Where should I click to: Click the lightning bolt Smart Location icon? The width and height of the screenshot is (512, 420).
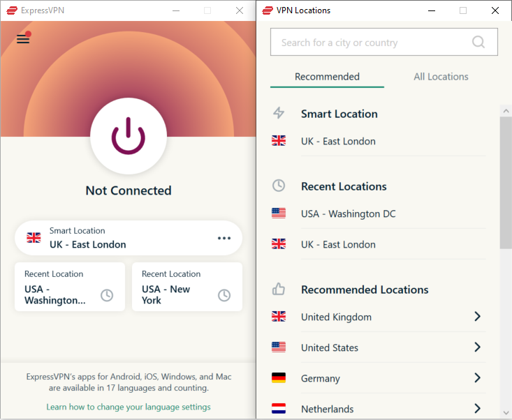point(279,113)
